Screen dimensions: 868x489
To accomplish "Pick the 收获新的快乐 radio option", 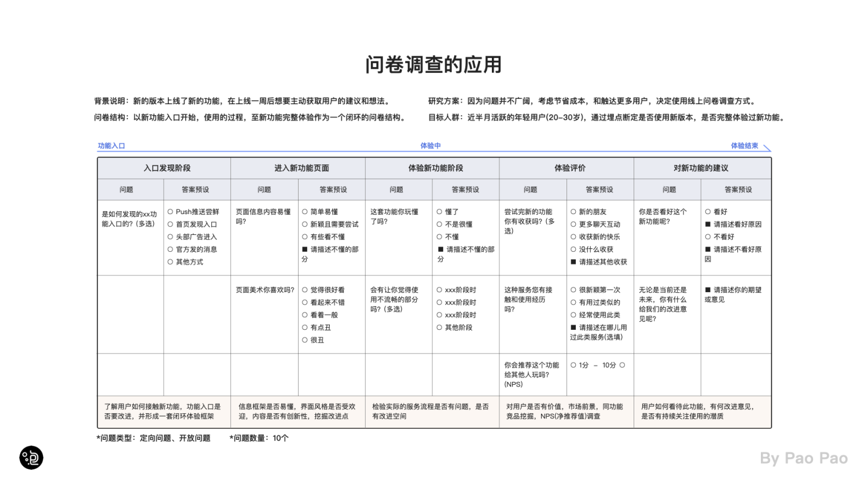I will click(573, 237).
